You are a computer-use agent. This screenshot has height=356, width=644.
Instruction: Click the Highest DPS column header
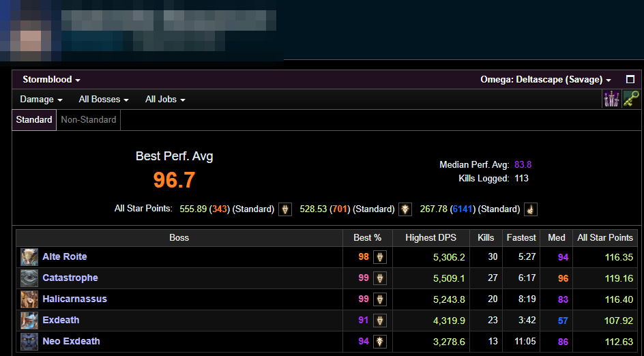[431, 238]
